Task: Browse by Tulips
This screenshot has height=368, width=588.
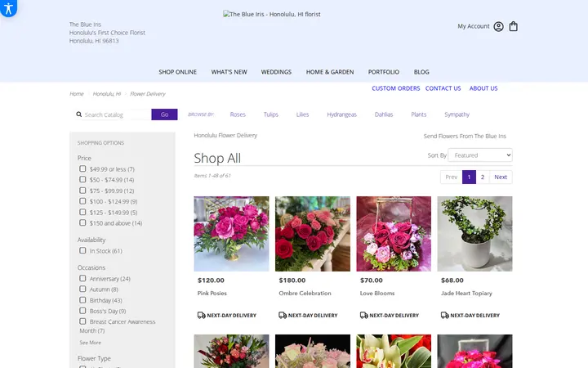Action: [x=271, y=114]
